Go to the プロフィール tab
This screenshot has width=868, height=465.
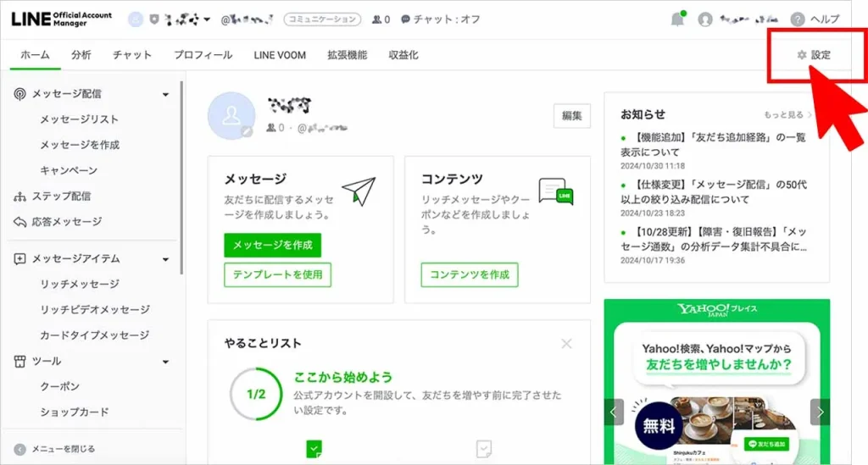pyautogui.click(x=203, y=55)
